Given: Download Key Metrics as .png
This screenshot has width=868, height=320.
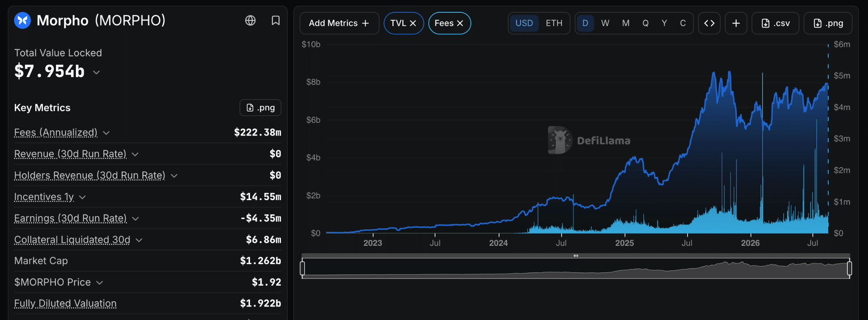Looking at the screenshot, I should 261,108.
